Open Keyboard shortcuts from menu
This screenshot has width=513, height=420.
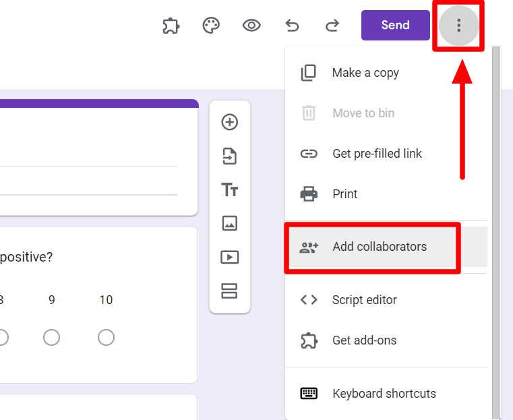click(386, 394)
